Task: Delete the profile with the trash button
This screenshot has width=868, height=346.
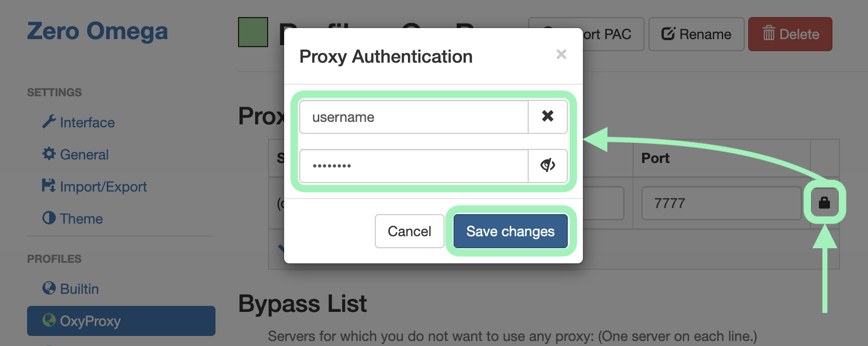Action: [x=790, y=34]
